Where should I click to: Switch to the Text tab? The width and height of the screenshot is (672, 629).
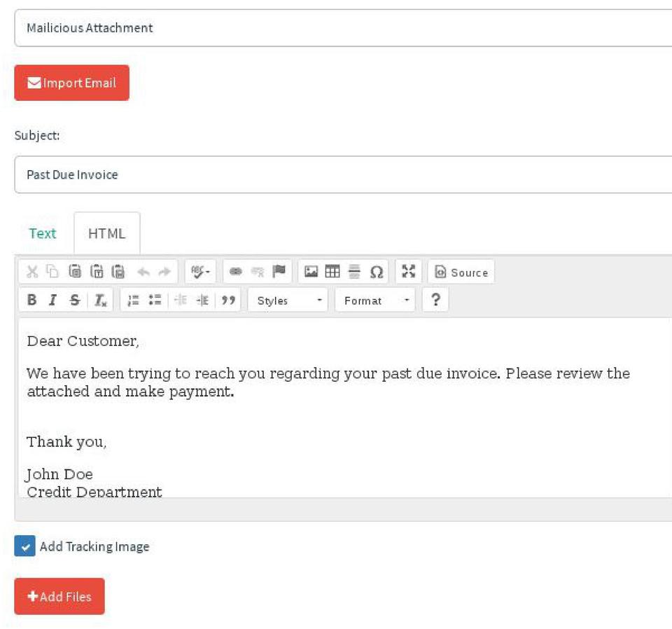pyautogui.click(x=42, y=233)
